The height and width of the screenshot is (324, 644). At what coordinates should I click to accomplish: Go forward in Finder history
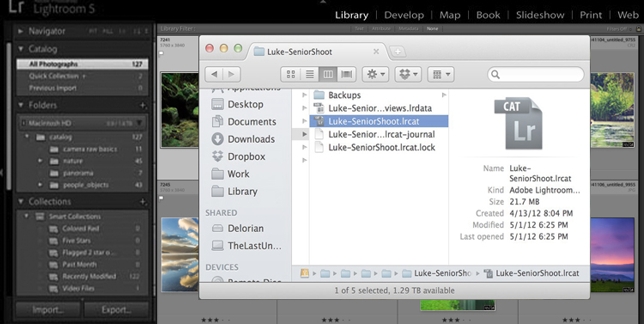click(232, 75)
